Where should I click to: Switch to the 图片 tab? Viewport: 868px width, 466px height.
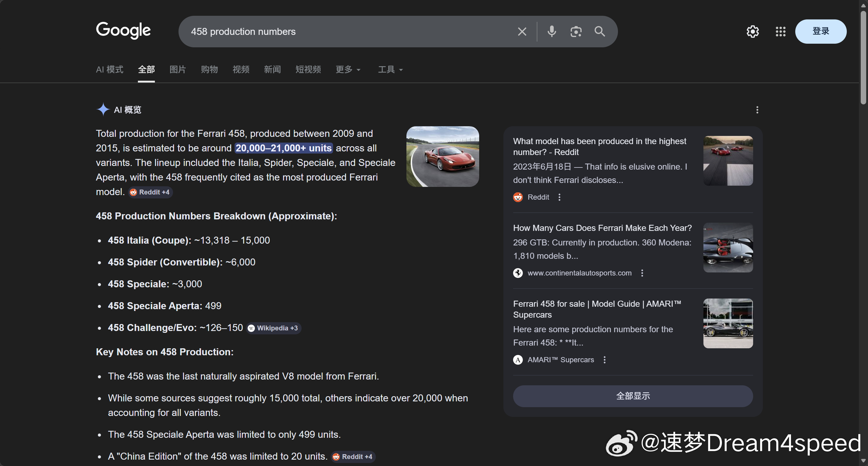[178, 70]
